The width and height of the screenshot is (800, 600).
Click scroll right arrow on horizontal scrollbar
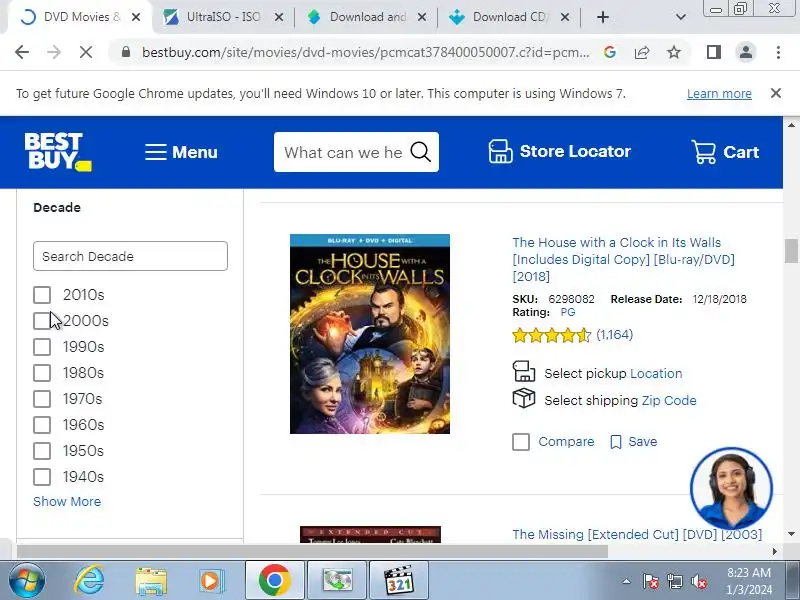[774, 552]
